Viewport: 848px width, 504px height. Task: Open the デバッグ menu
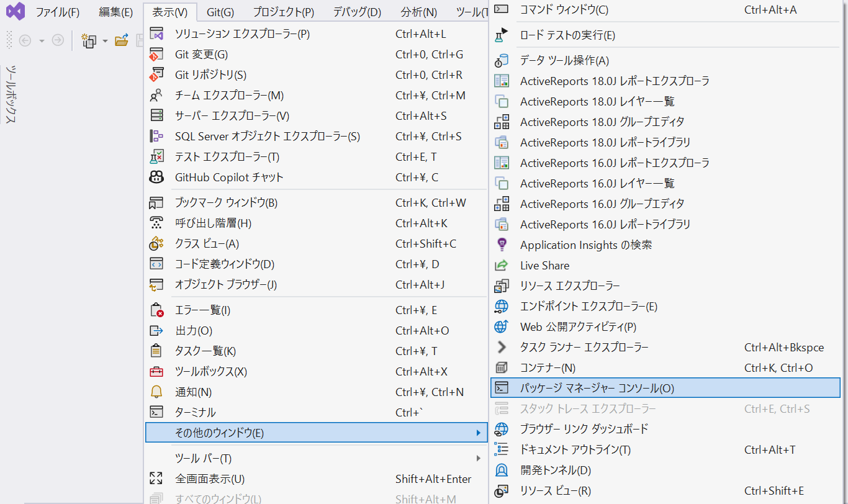point(357,12)
